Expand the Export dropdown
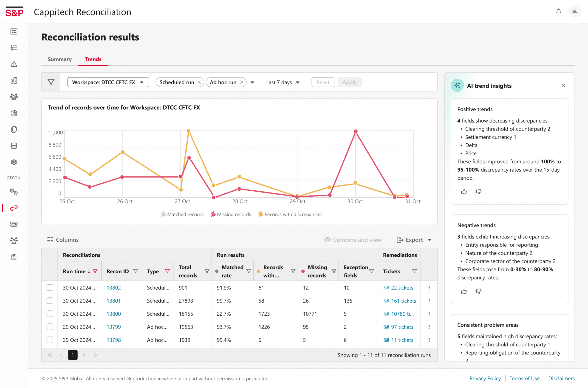This screenshot has height=388, width=588. click(x=430, y=240)
